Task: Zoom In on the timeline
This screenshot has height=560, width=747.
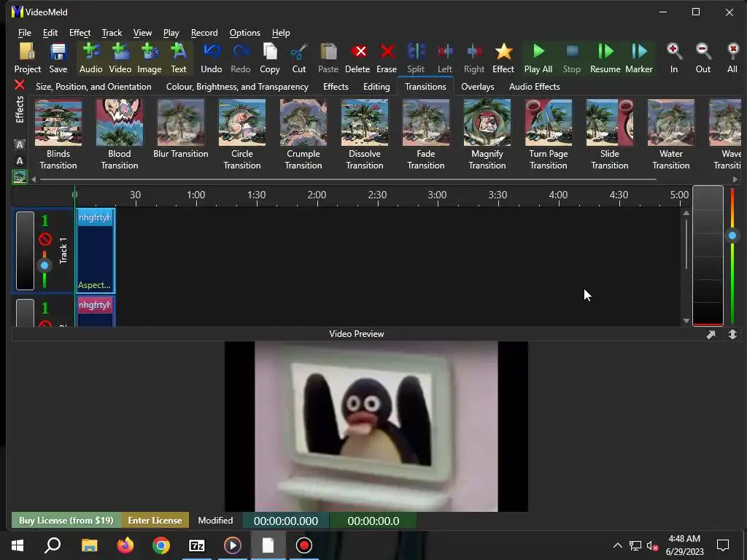Action: [x=673, y=58]
